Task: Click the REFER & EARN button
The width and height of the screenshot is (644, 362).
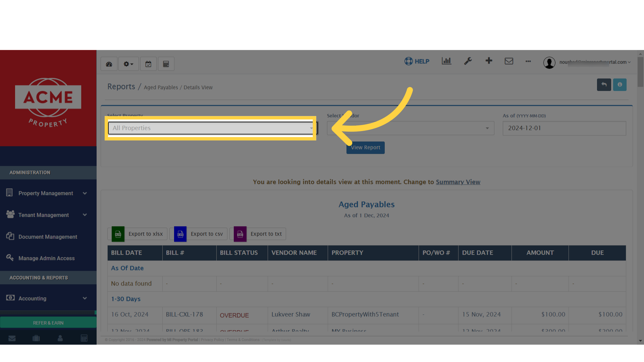Action: tap(48, 323)
